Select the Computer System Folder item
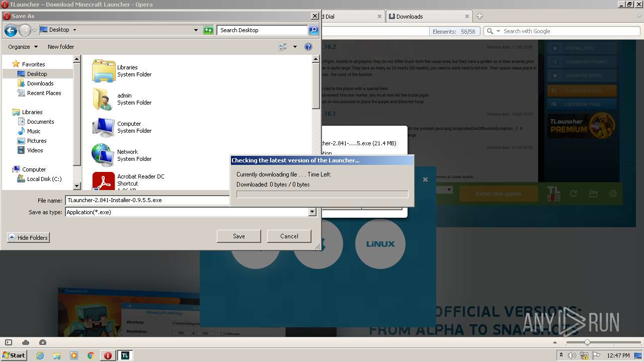The image size is (644, 362). 122,127
